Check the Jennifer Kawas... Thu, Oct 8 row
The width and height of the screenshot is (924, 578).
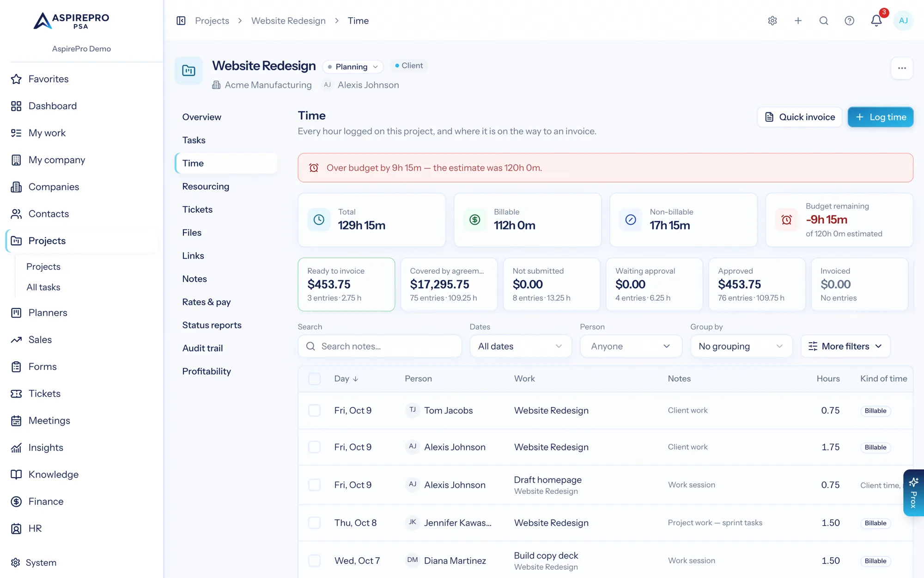coord(314,523)
